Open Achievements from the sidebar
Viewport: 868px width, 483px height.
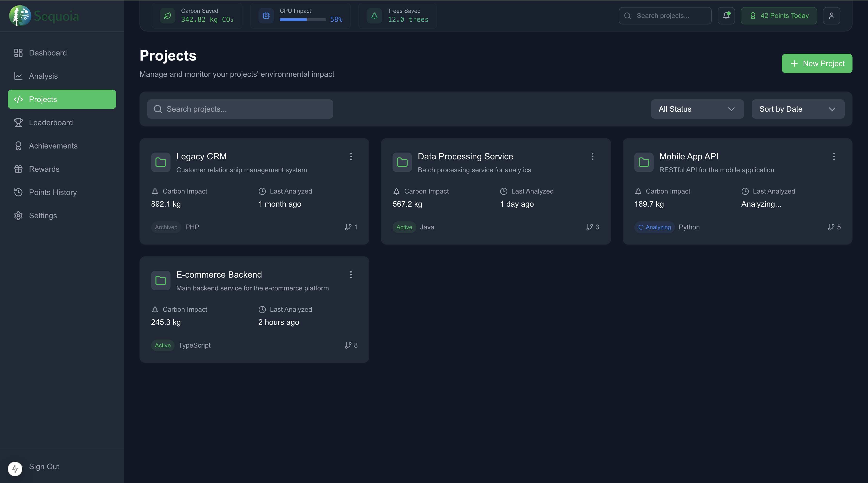coord(53,146)
